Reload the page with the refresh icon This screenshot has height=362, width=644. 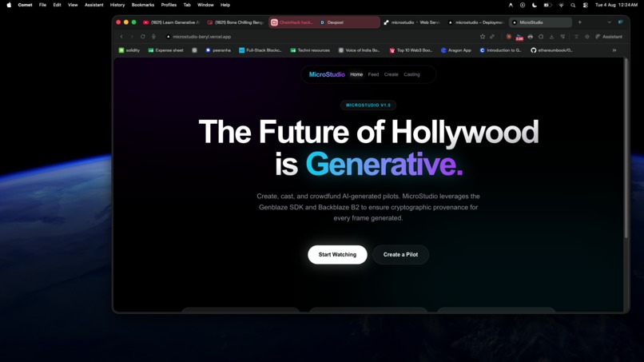pyautogui.click(x=143, y=37)
